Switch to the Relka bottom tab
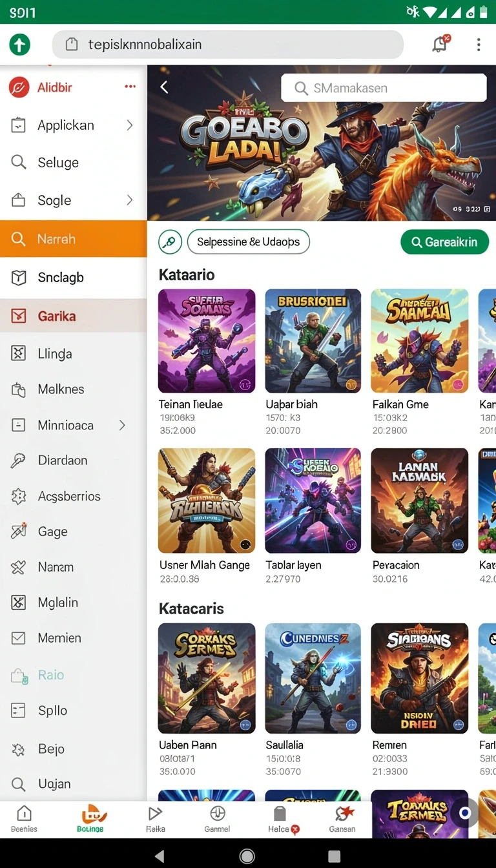The image size is (496, 868). coord(155,819)
